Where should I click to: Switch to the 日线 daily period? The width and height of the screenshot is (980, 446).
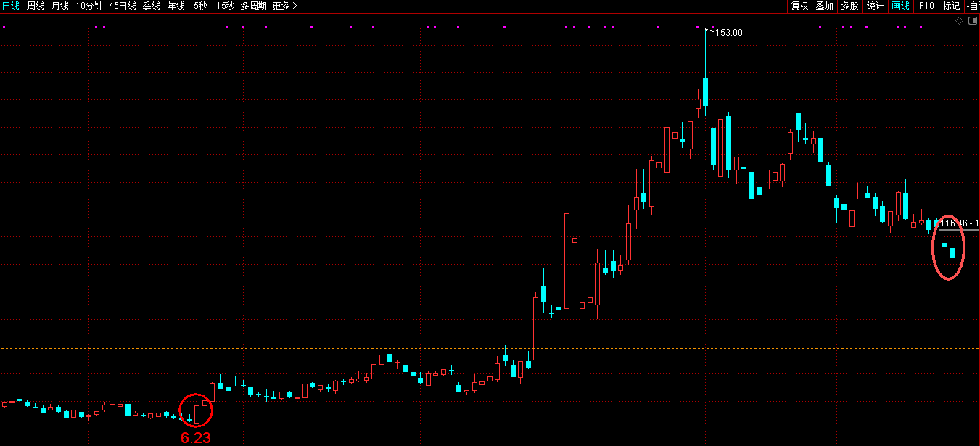[11, 6]
